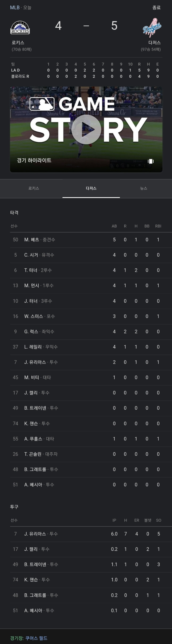Screen dimensions: 172x644
Task: Tap the carousel icon on highlight video
Action: 151,161
